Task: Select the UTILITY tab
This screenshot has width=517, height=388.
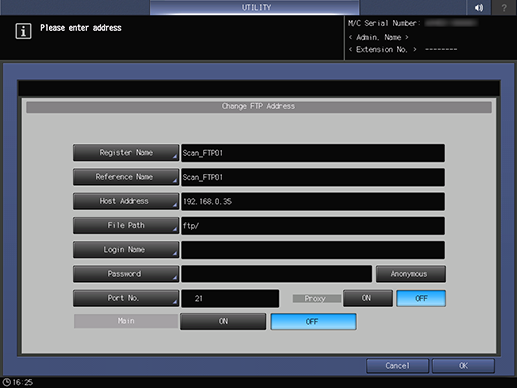Action: pyautogui.click(x=255, y=7)
